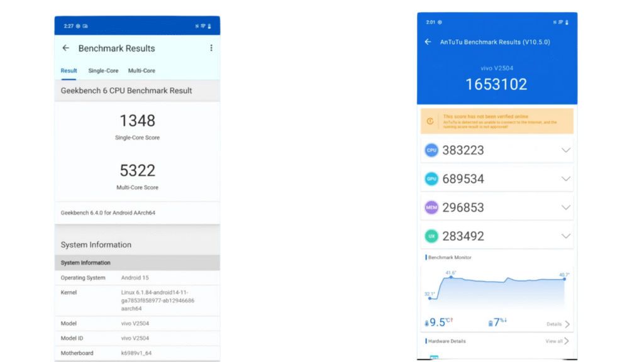The image size is (644, 362).
Task: Select the 5322 Multi-Core Score
Action: pyautogui.click(x=137, y=170)
